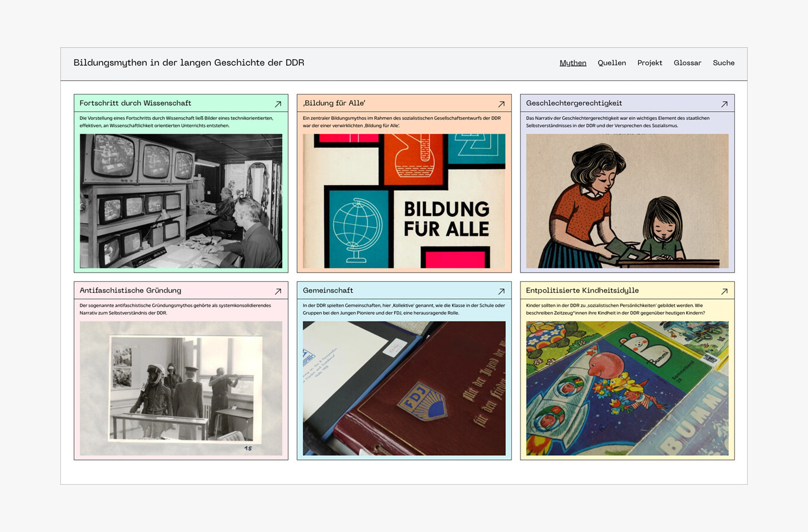
Task: Click the Geschlechtergerechtigkeit card arrow icon
Action: [x=724, y=104]
